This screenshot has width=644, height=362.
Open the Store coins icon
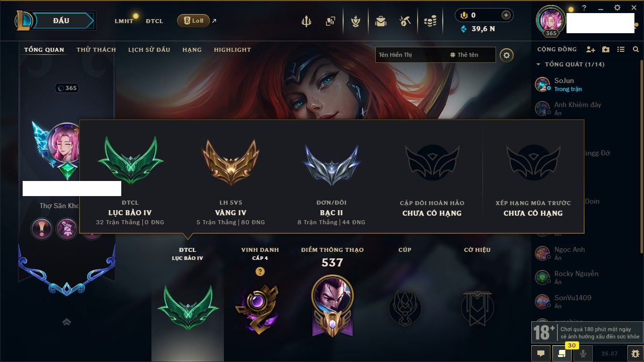(x=430, y=21)
